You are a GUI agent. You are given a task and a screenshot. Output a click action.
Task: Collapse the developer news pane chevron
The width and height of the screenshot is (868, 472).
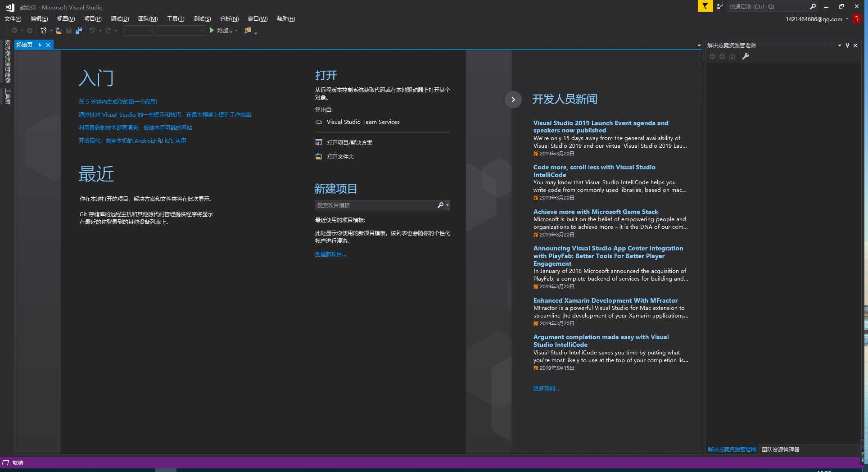click(x=513, y=100)
